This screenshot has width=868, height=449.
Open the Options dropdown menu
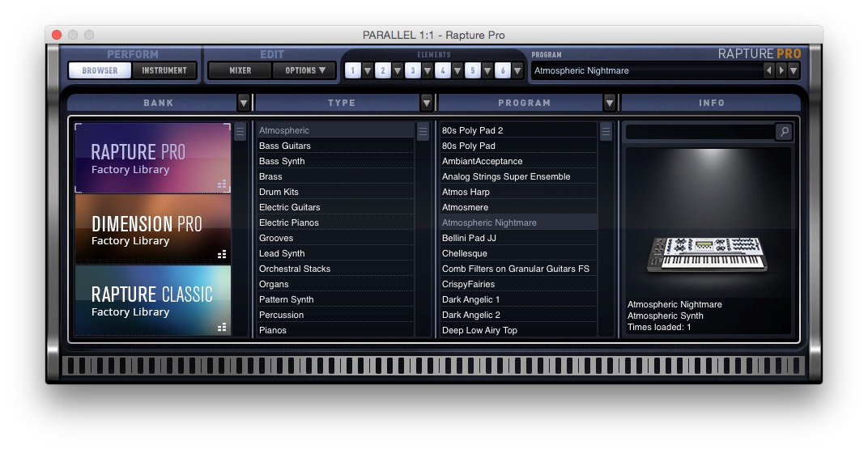pos(304,70)
